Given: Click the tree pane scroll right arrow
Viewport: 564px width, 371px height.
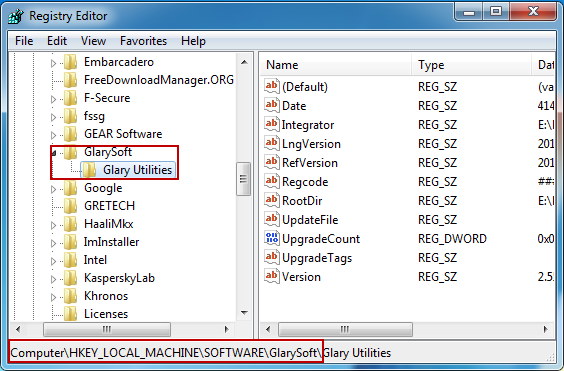Looking at the screenshot, I should 227,329.
